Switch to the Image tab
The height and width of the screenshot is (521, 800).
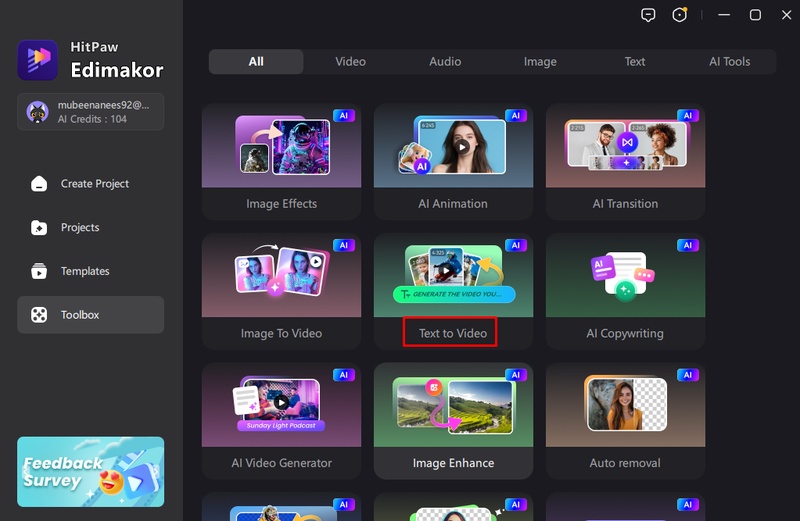[540, 62]
